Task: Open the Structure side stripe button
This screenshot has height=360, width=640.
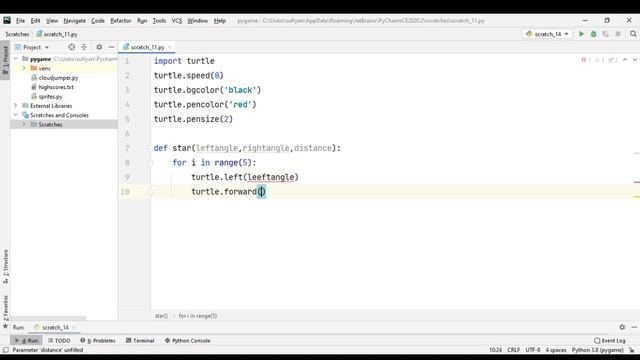Action: (x=5, y=266)
